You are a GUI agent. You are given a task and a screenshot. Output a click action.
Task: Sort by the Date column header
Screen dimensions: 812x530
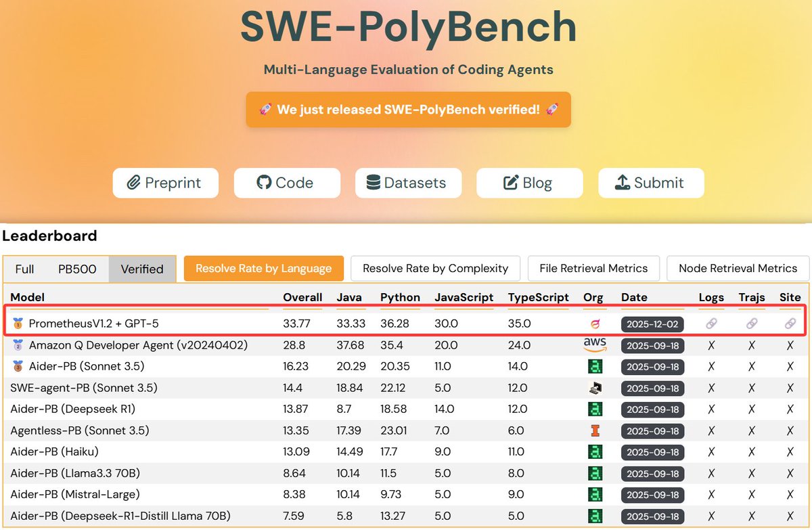click(634, 297)
